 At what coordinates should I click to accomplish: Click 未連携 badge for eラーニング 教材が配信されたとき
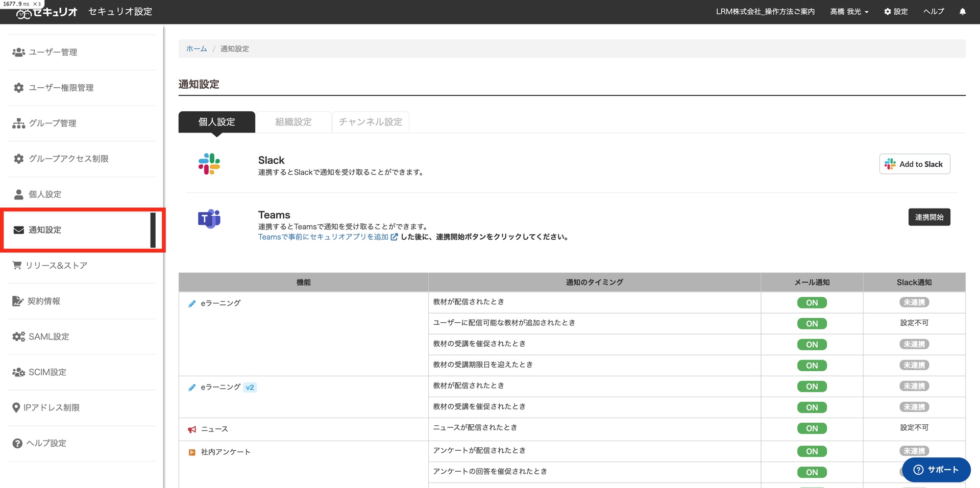point(914,302)
